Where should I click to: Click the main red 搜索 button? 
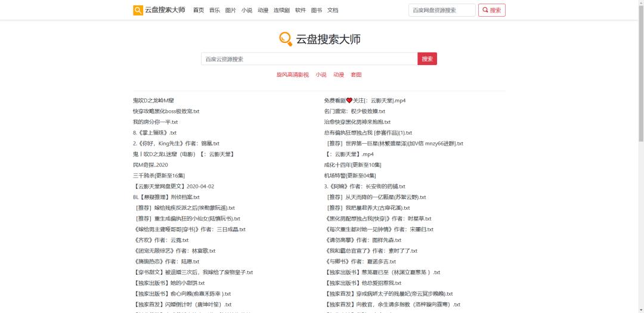coord(427,59)
